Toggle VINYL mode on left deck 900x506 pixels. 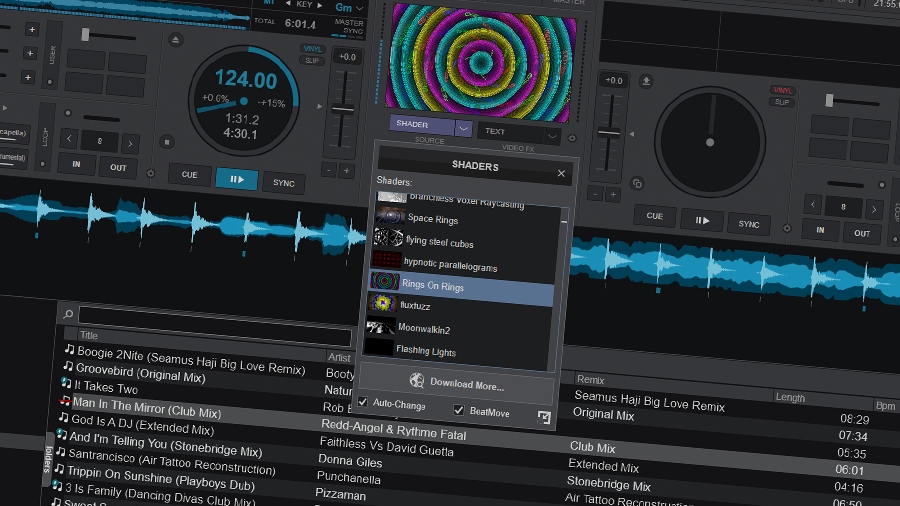click(x=313, y=49)
